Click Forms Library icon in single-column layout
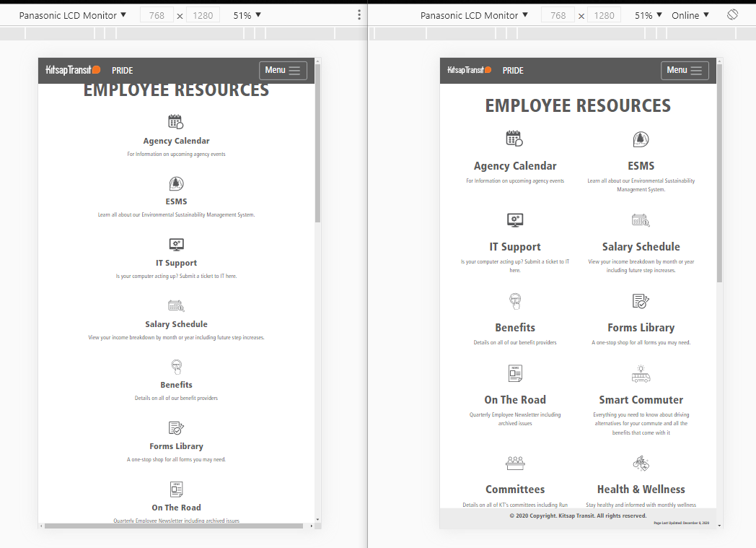Screen dimensions: 756x548 (176, 428)
